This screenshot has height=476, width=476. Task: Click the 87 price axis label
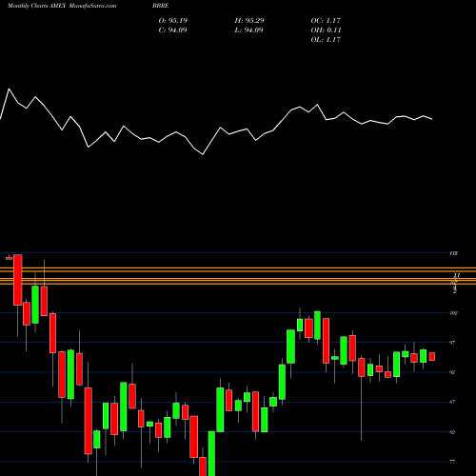pos(452,402)
